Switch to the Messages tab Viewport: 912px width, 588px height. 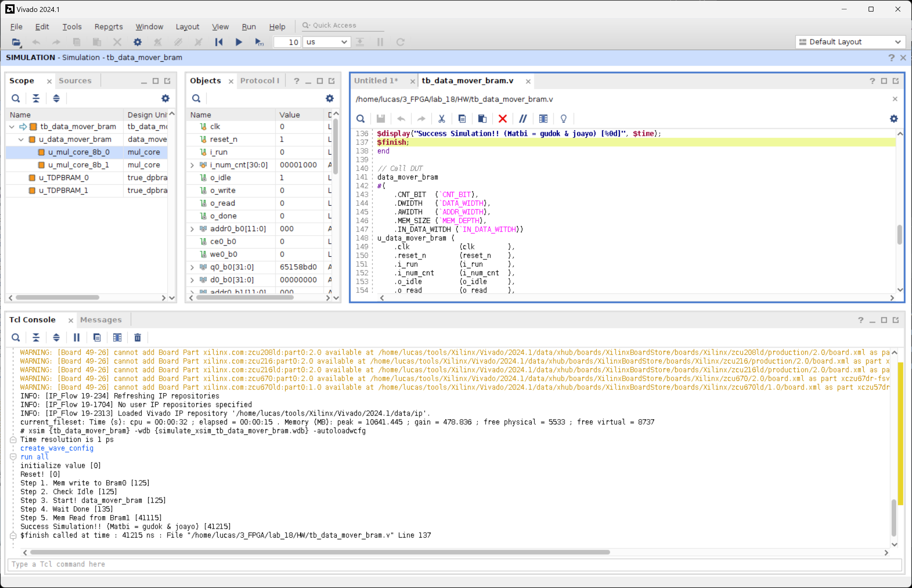coord(101,320)
